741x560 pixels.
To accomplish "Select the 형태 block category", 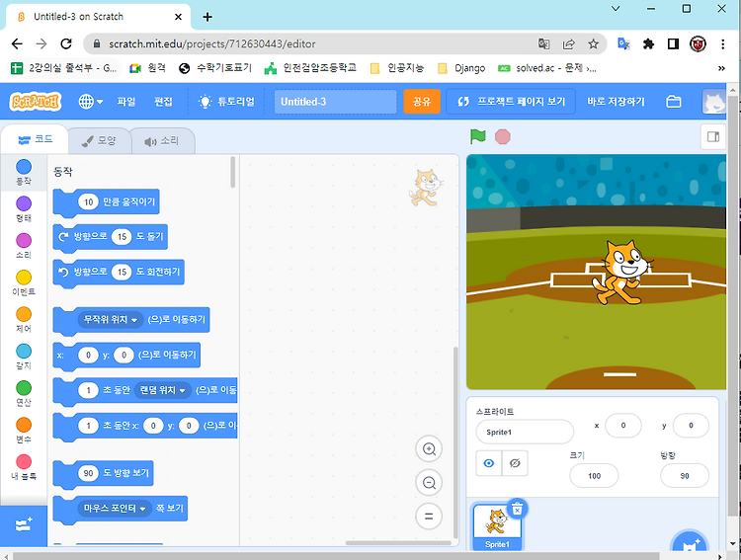I will click(x=24, y=209).
